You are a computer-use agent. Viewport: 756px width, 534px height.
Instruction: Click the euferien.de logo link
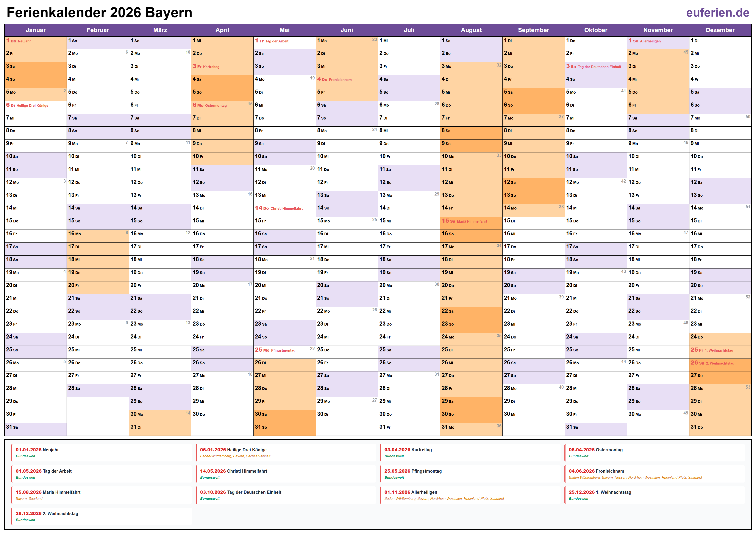[717, 12]
